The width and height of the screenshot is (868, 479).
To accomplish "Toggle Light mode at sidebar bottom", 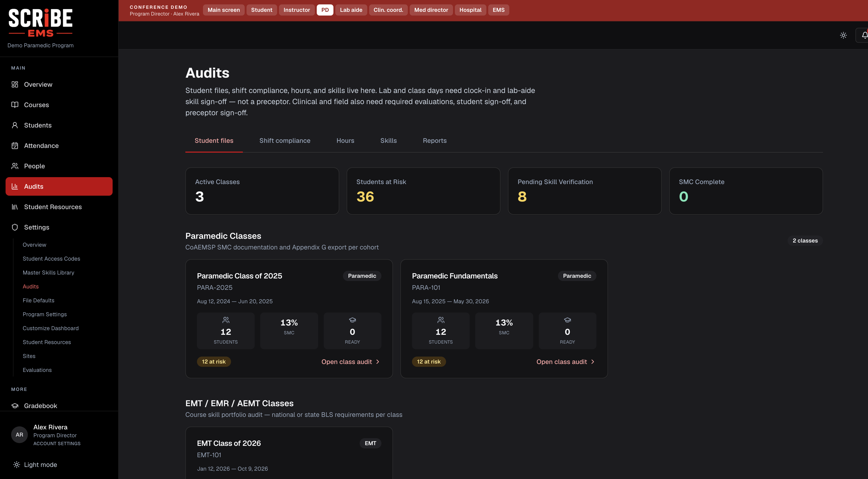I will [35, 464].
